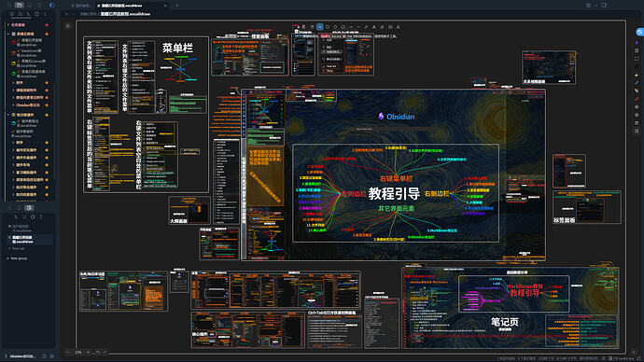Toggle the right sidebar icon at top right
This screenshot has height=362, width=644.
pyautogui.click(x=604, y=5)
